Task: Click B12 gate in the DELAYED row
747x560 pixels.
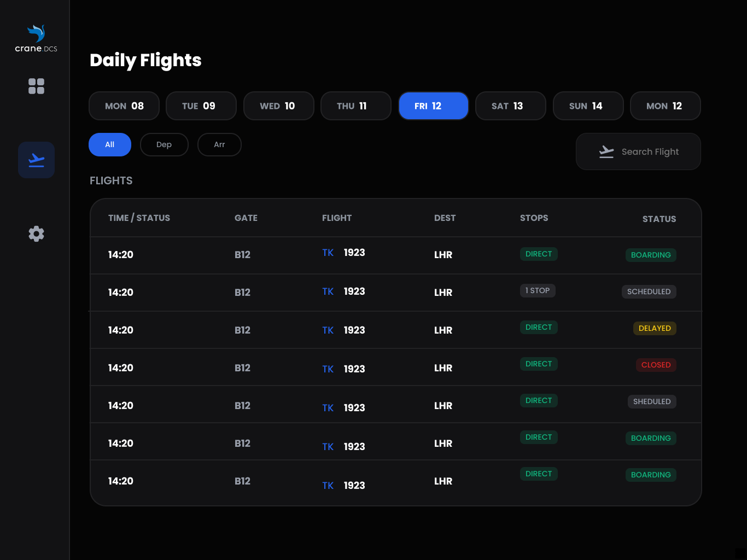Action: pos(242,330)
